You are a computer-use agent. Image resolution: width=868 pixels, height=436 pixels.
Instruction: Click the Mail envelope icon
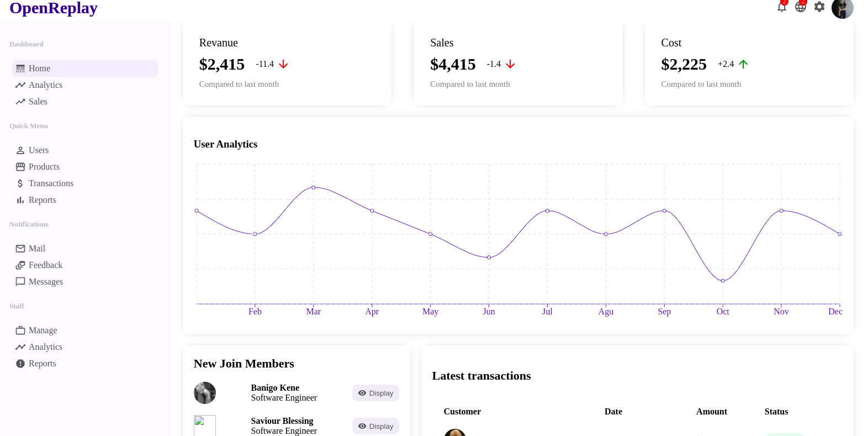point(20,249)
